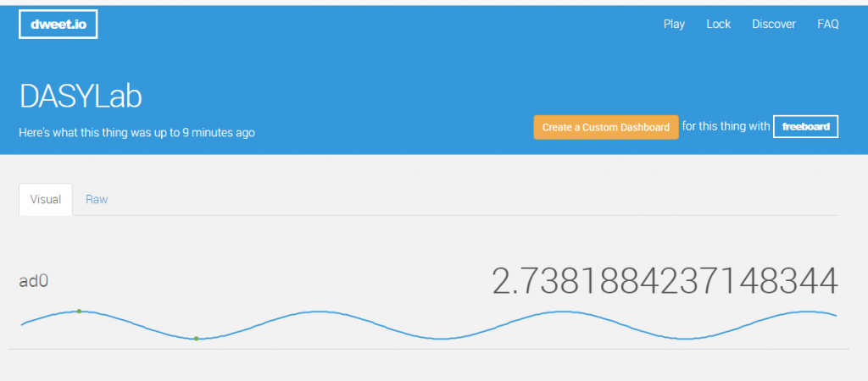Open the dweet.io logo home link

(x=58, y=25)
